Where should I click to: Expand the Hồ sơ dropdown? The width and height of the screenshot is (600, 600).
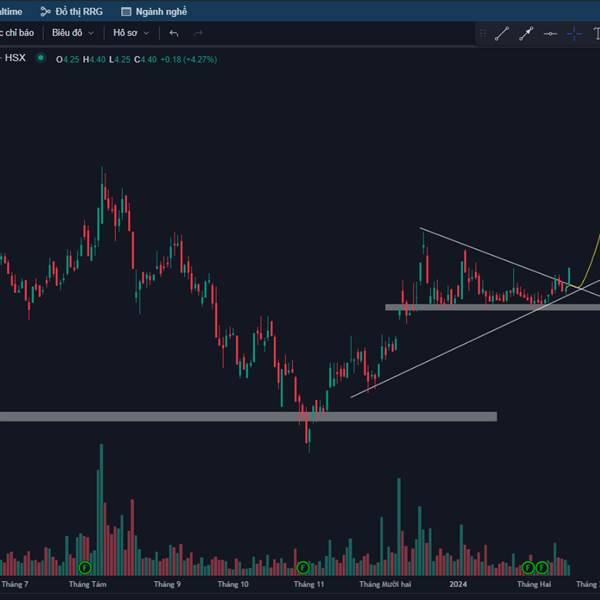[x=131, y=33]
